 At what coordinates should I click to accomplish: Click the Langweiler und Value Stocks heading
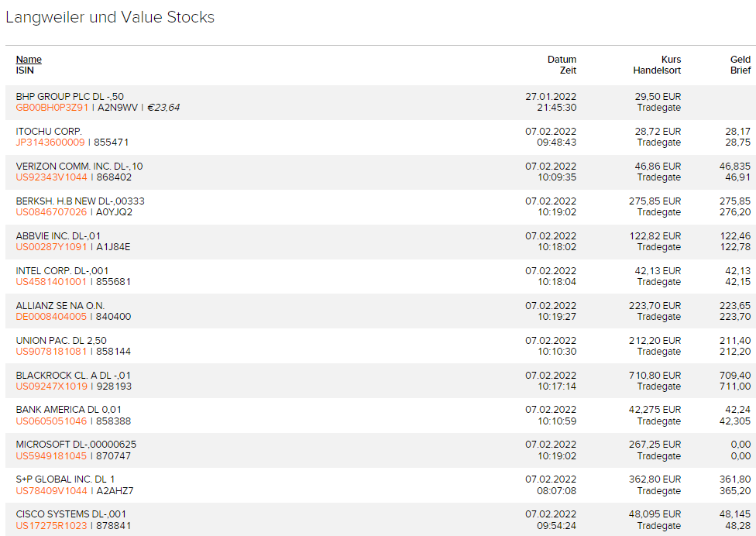[x=110, y=17]
